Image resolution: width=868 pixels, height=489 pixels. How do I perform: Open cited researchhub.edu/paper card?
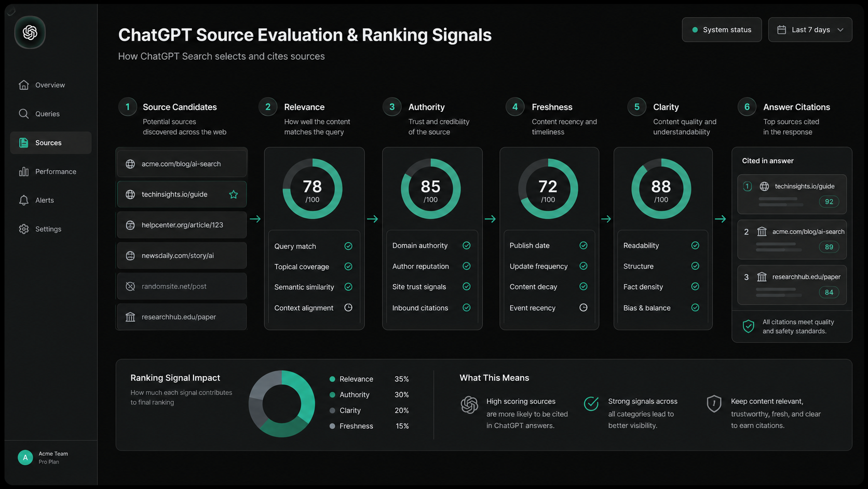792,285
